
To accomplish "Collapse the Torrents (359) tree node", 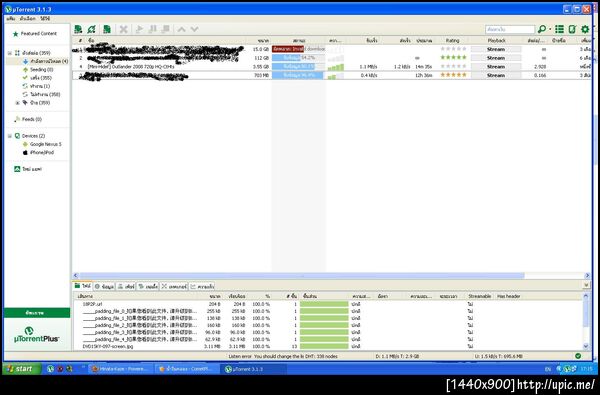I will tap(10, 53).
